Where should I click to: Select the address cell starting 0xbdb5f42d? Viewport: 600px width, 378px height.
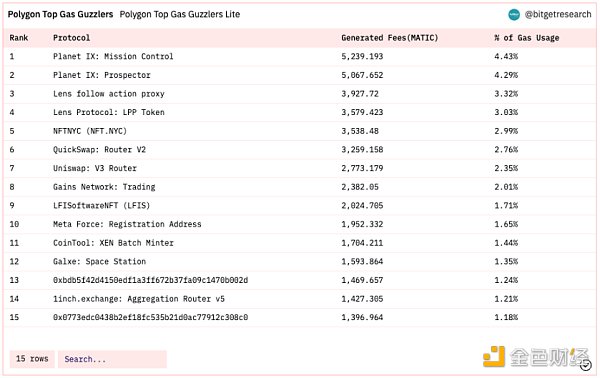click(150, 280)
